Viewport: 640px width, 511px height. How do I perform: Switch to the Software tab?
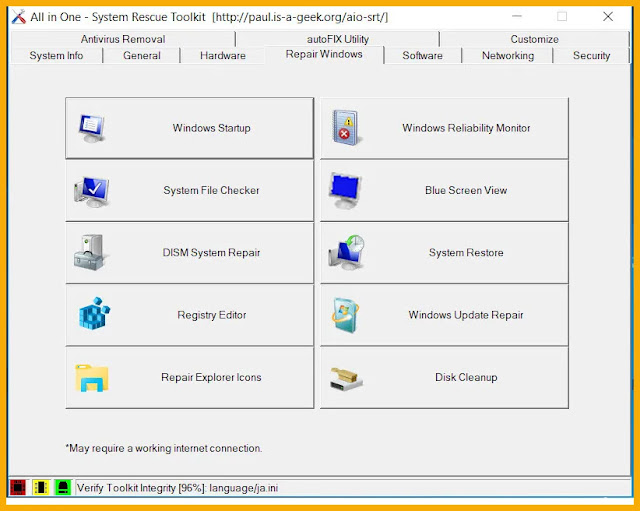(422, 56)
